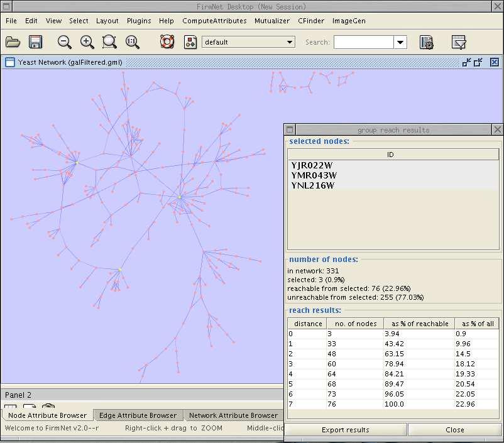Screen dimensions: 504x443
Task: Click the save floppy disk icon
Action: [x=35, y=42]
